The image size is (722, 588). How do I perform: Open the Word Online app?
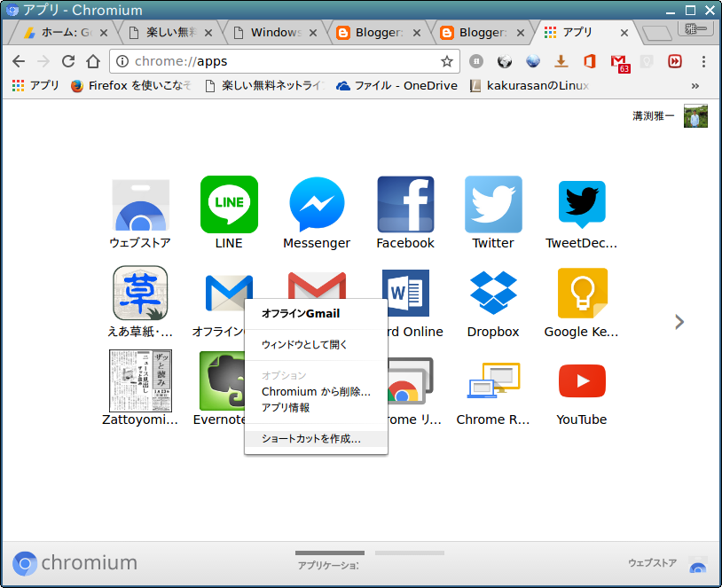tap(408, 293)
